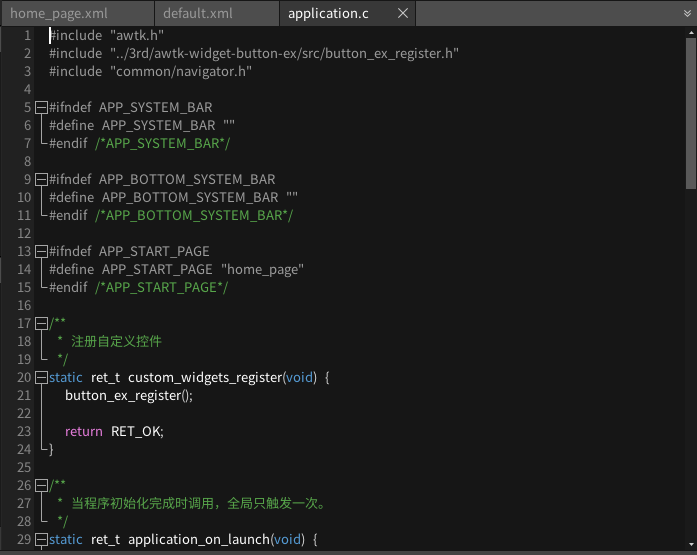
Task: Click the button_ex_register(); call
Action: (x=129, y=395)
